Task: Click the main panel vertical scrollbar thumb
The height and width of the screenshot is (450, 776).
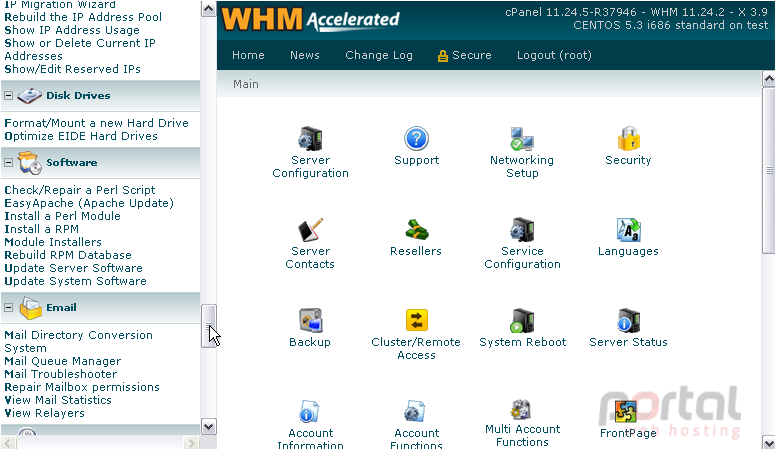Action: 769,171
